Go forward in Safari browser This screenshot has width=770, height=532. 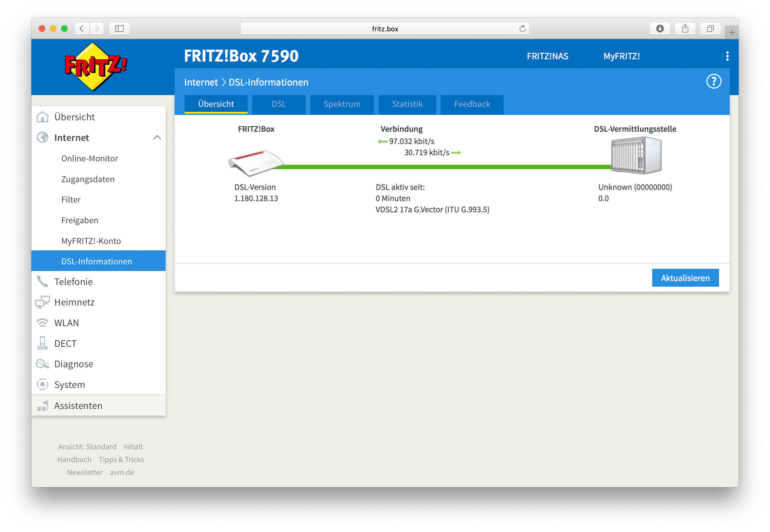click(x=97, y=28)
